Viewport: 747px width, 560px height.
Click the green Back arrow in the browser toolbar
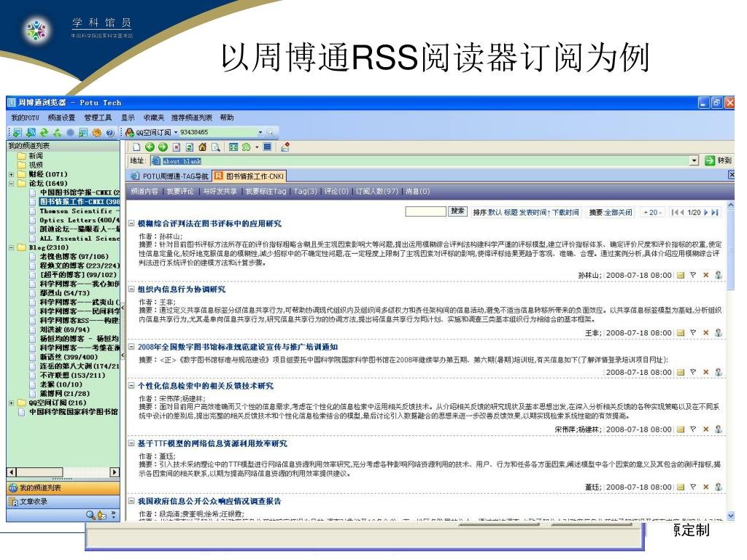coord(149,147)
